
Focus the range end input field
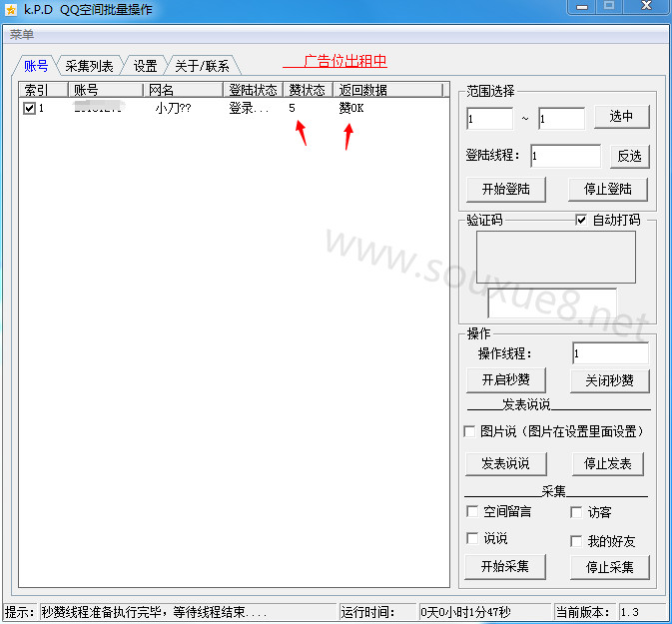tap(561, 119)
